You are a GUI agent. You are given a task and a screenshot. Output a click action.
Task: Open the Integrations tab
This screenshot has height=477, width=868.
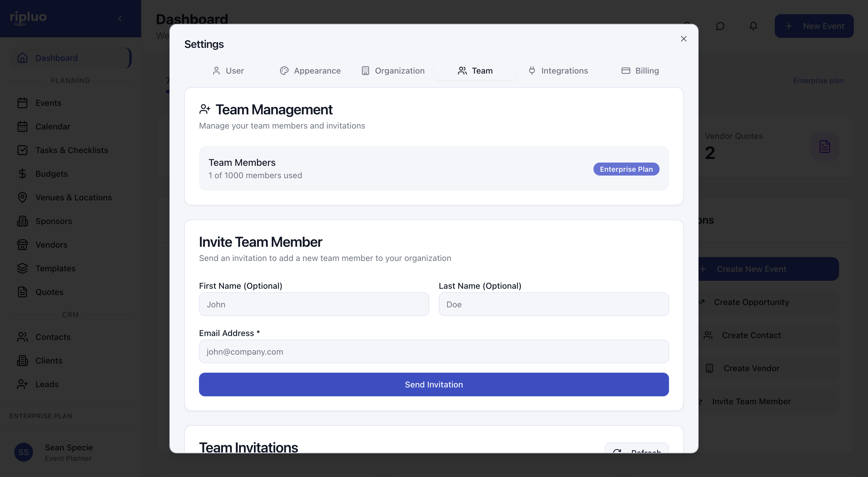558,71
